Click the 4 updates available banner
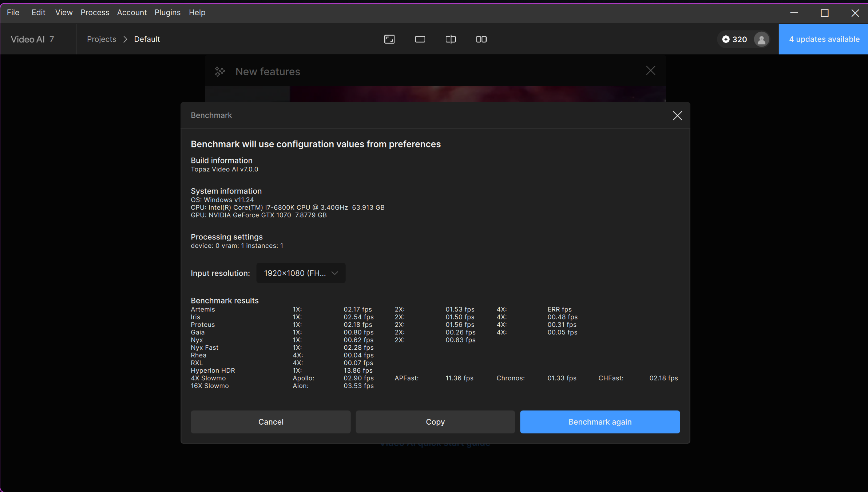This screenshot has height=492, width=868. tap(824, 39)
